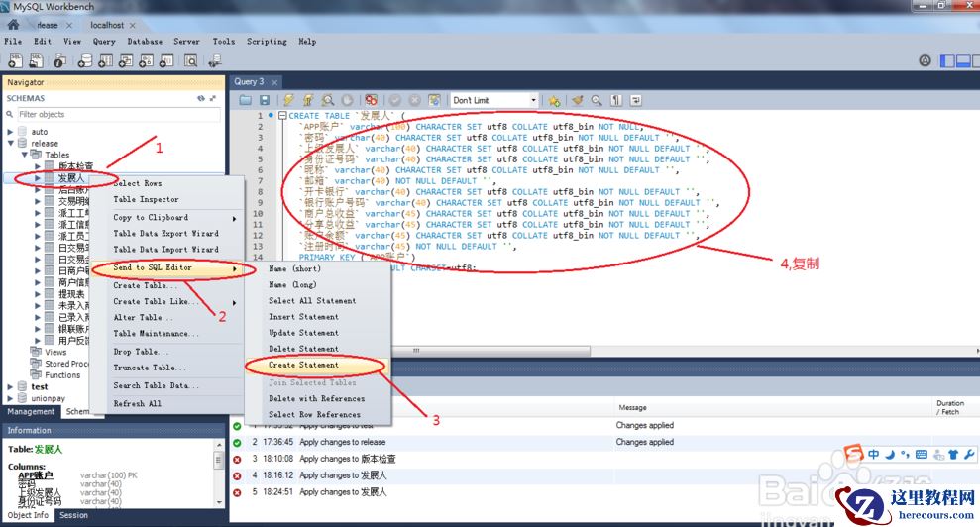
Task: Click the execute query lightning bolt icon
Action: (288, 100)
